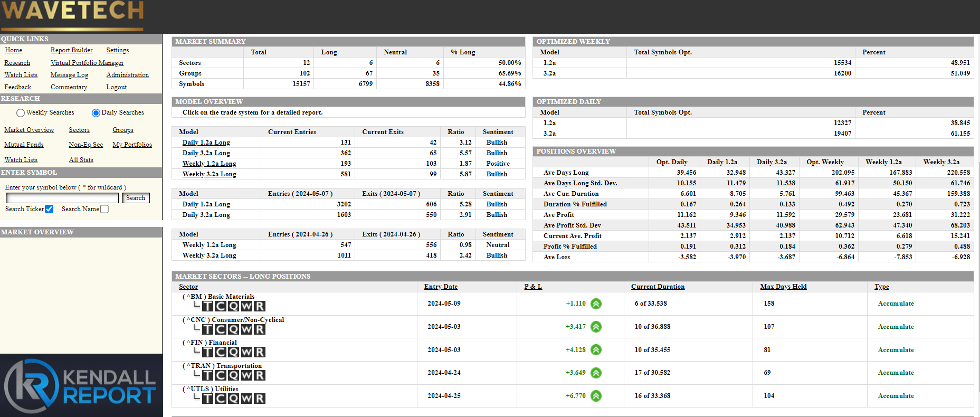Click the R icon under Basic Materials
980x417 pixels.
pos(259,306)
